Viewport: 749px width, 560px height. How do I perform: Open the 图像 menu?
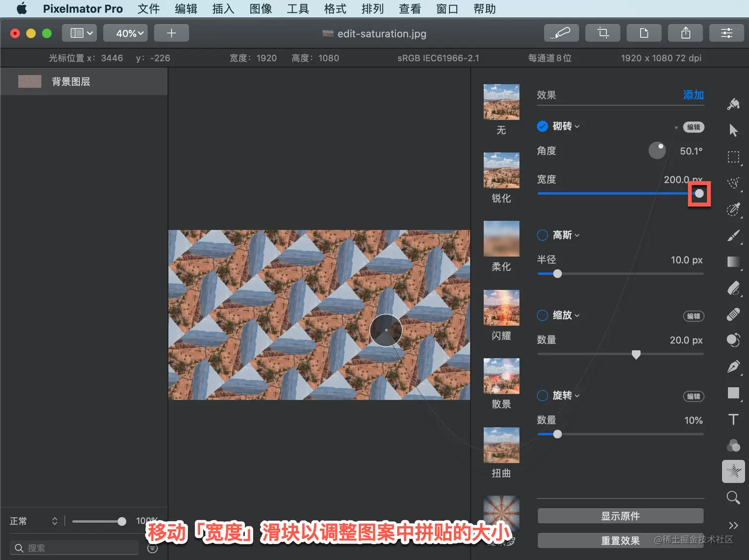(x=261, y=9)
